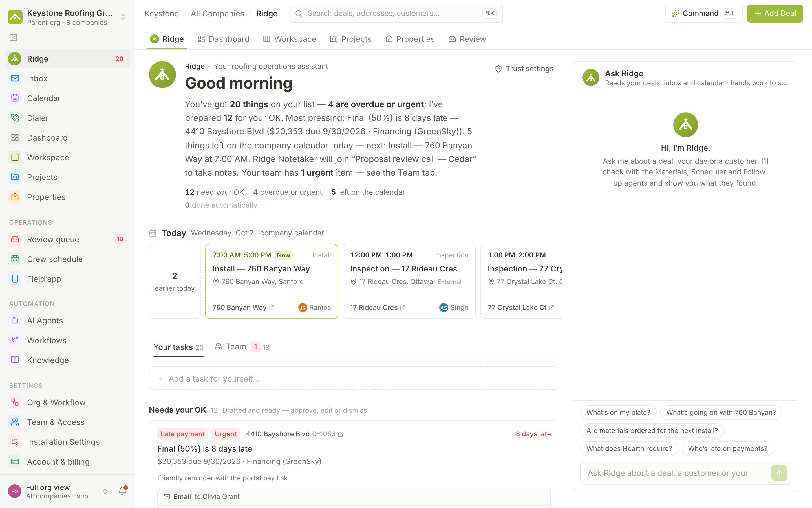Click the What does Hearth require? suggestion

coord(629,448)
